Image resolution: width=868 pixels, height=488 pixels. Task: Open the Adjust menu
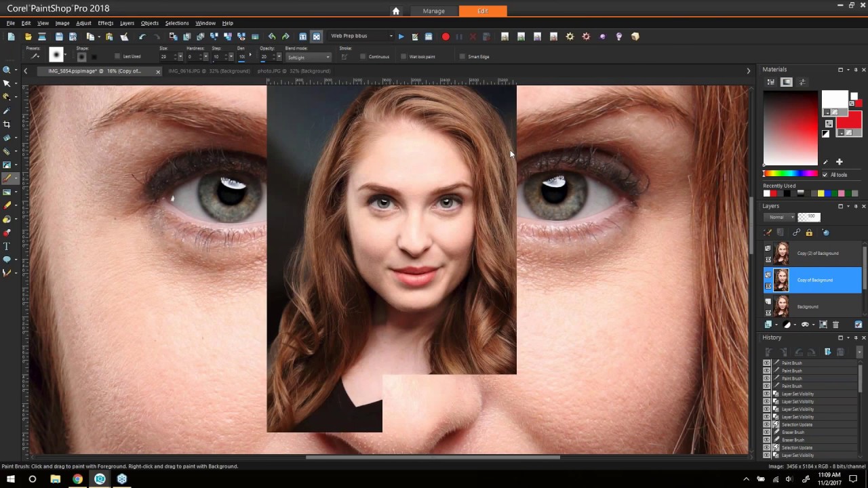pyautogui.click(x=83, y=23)
